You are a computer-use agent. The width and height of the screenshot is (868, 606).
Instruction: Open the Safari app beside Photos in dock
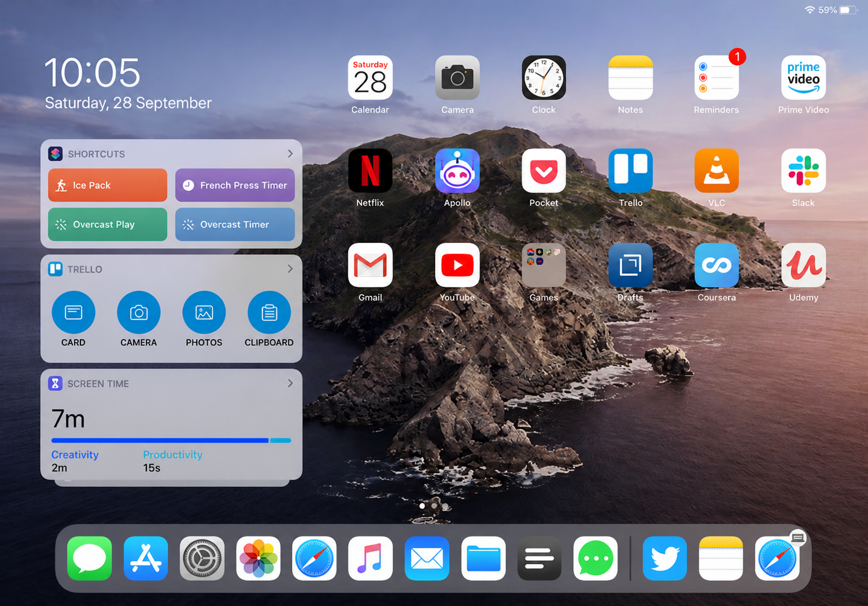315,559
